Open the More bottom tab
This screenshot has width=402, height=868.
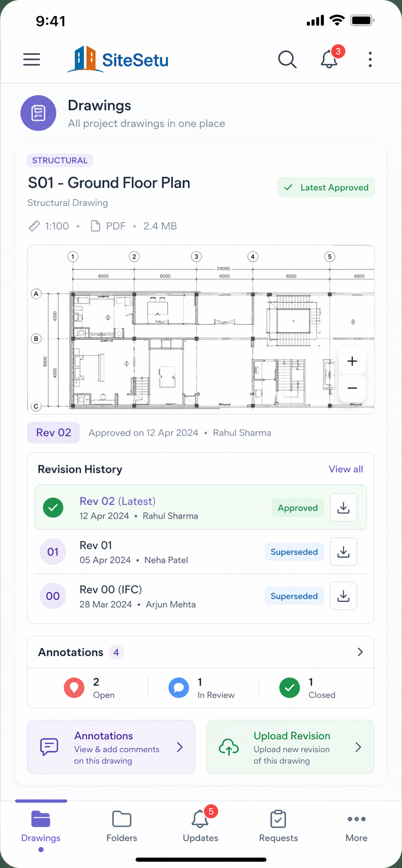[x=356, y=827]
